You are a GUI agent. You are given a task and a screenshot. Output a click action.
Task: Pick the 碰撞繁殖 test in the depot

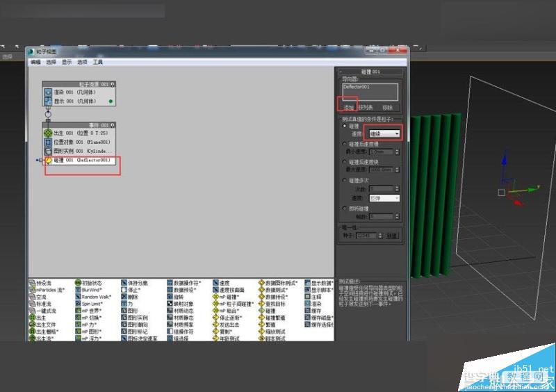coord(272,318)
